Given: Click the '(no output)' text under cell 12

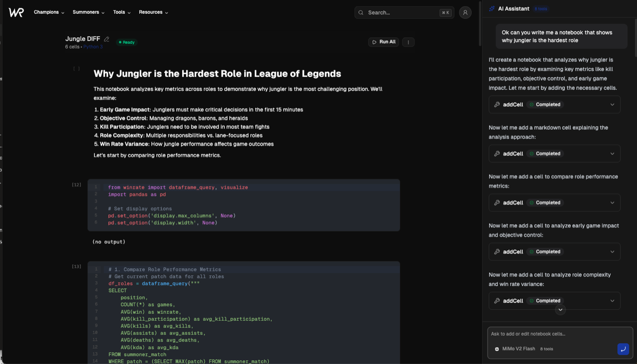Looking at the screenshot, I should coord(109,242).
